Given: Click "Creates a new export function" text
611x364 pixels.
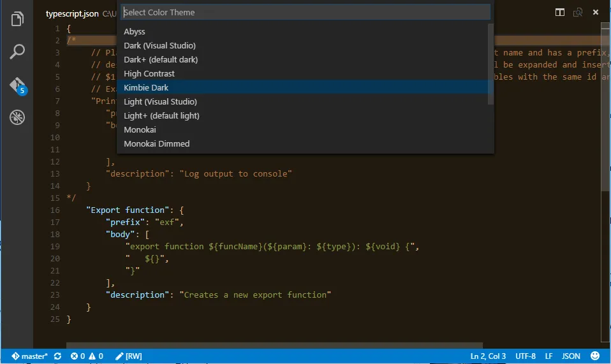Looking at the screenshot, I should [255, 295].
